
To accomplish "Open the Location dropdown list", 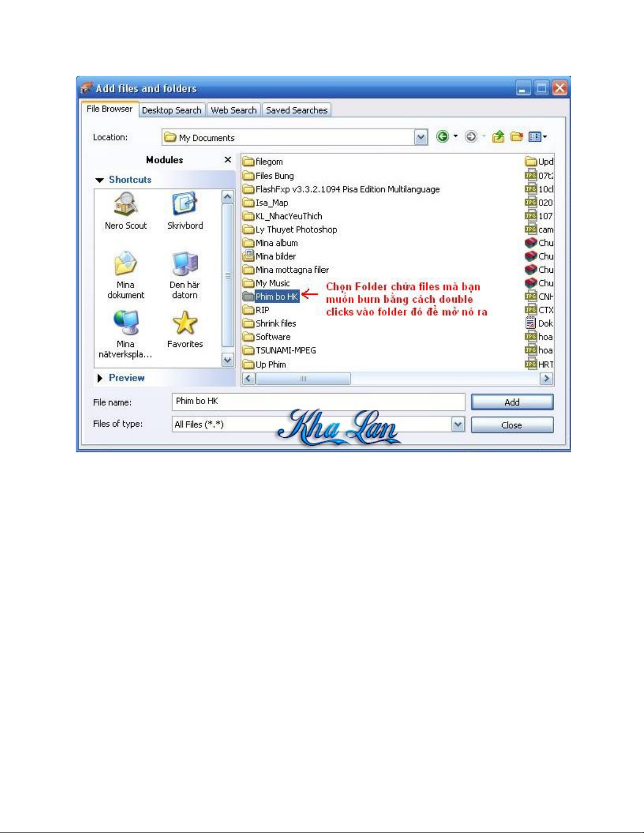I will (421, 138).
